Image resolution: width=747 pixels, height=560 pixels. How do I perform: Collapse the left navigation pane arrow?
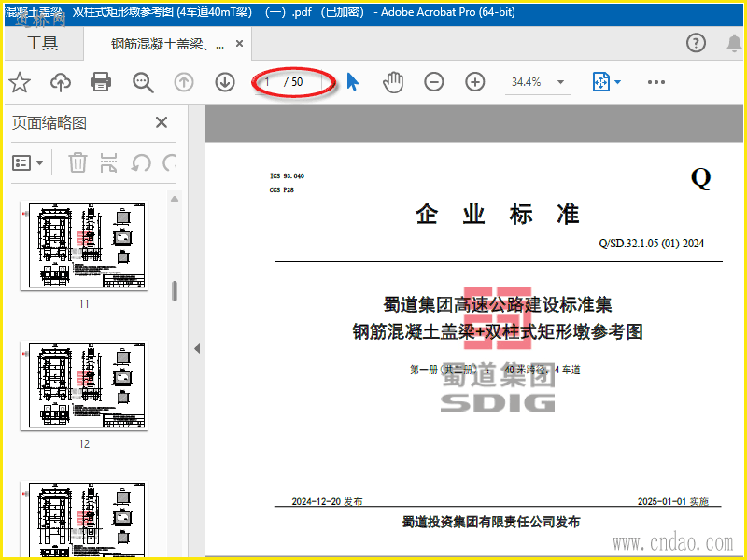197,348
